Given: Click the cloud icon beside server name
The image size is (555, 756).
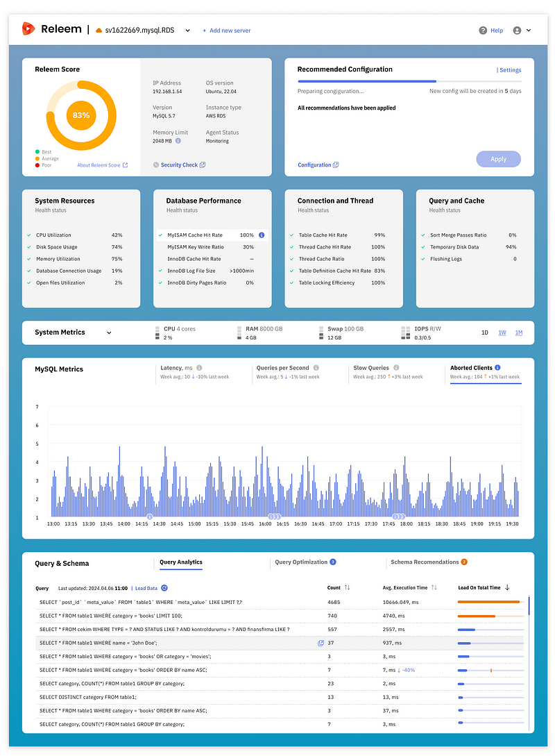Looking at the screenshot, I should 99,31.
